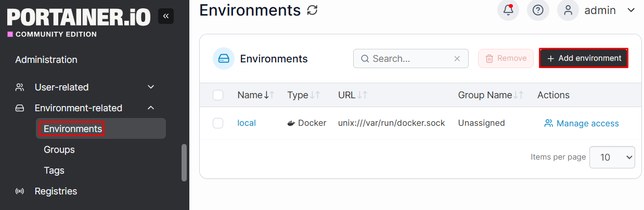Focus the Search input field
Image resolution: width=644 pixels, height=210 pixels.
click(411, 59)
